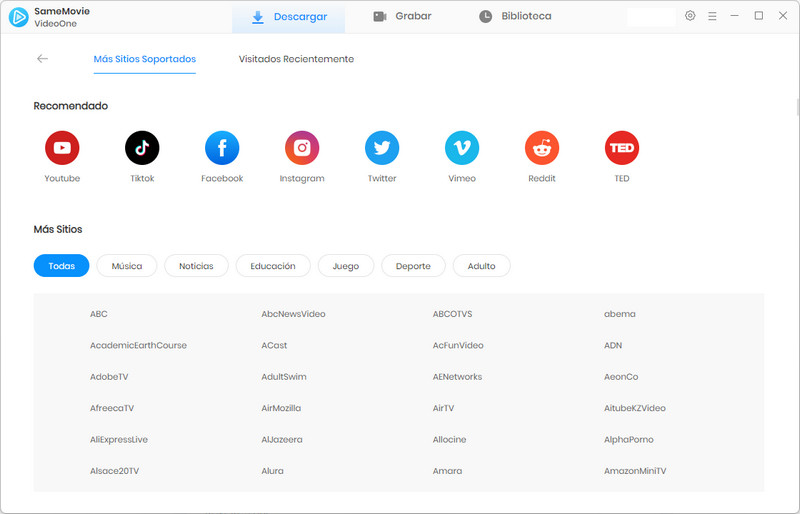Viewport: 800px width, 514px height.
Task: Open the AlphaPorno site entry
Action: click(x=629, y=439)
